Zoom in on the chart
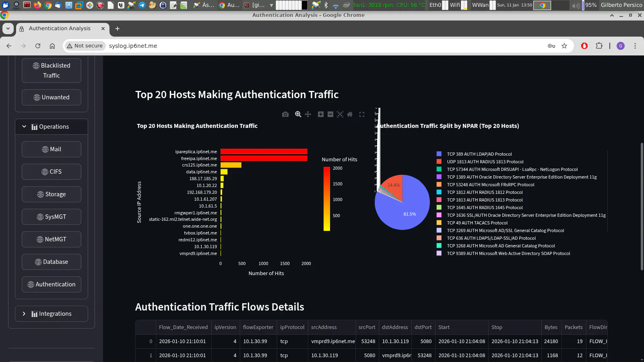The image size is (644, 362). (321, 114)
